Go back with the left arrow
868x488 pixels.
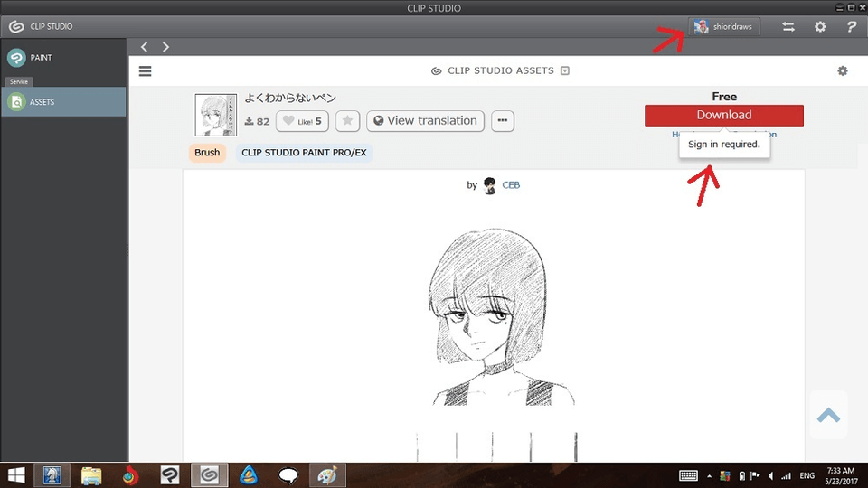click(144, 47)
